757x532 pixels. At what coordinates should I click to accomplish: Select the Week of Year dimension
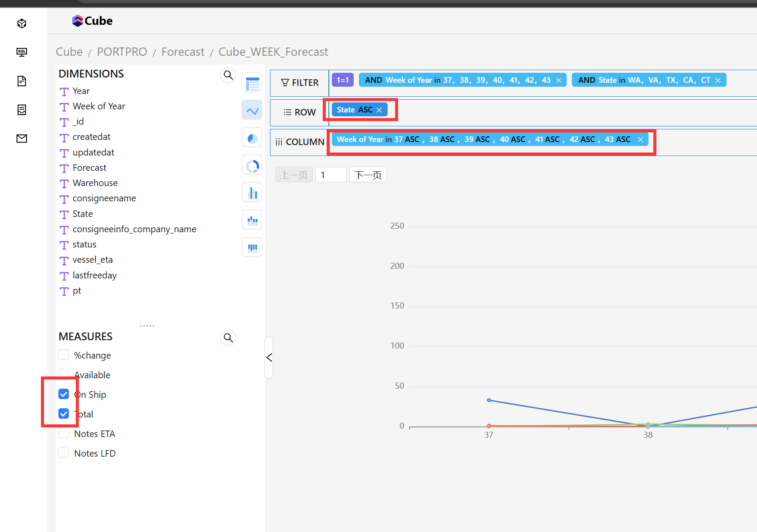pyautogui.click(x=99, y=106)
